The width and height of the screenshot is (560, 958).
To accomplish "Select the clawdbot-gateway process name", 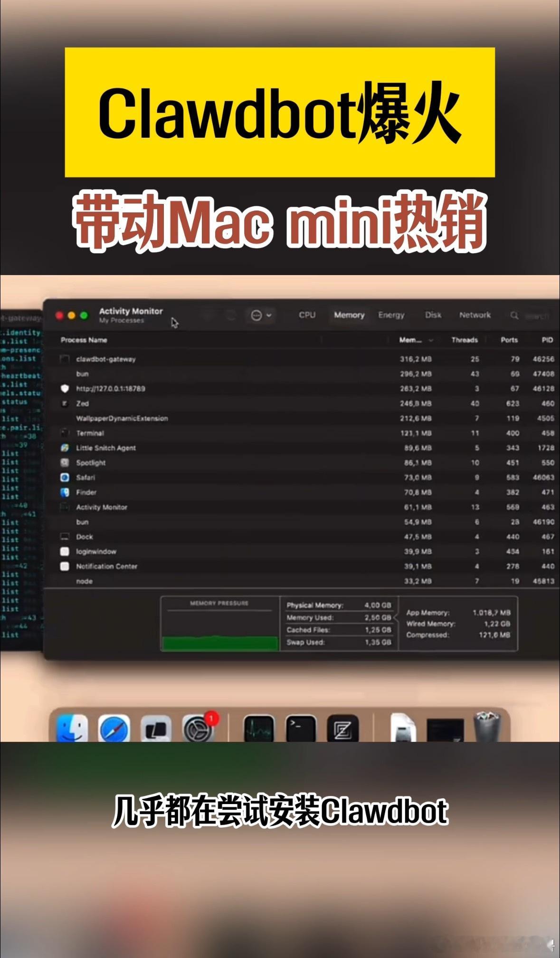I will [x=106, y=359].
